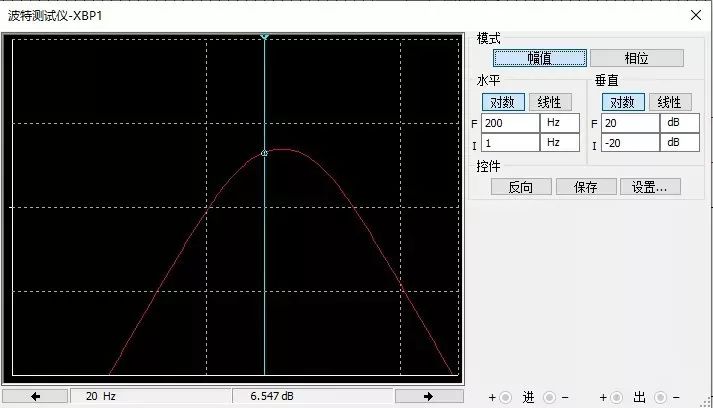Click the 进 positive input terminal
Screen dimensions: 713x408
(505, 398)
